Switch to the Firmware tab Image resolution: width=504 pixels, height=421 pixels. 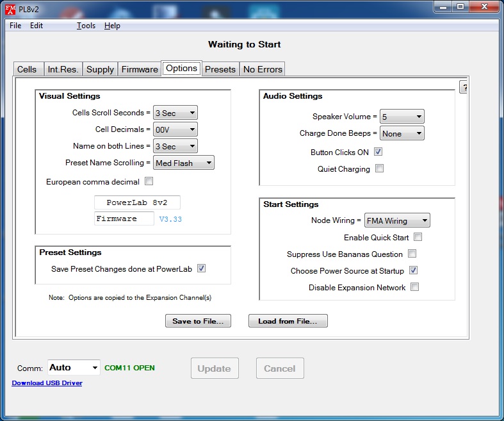(140, 69)
